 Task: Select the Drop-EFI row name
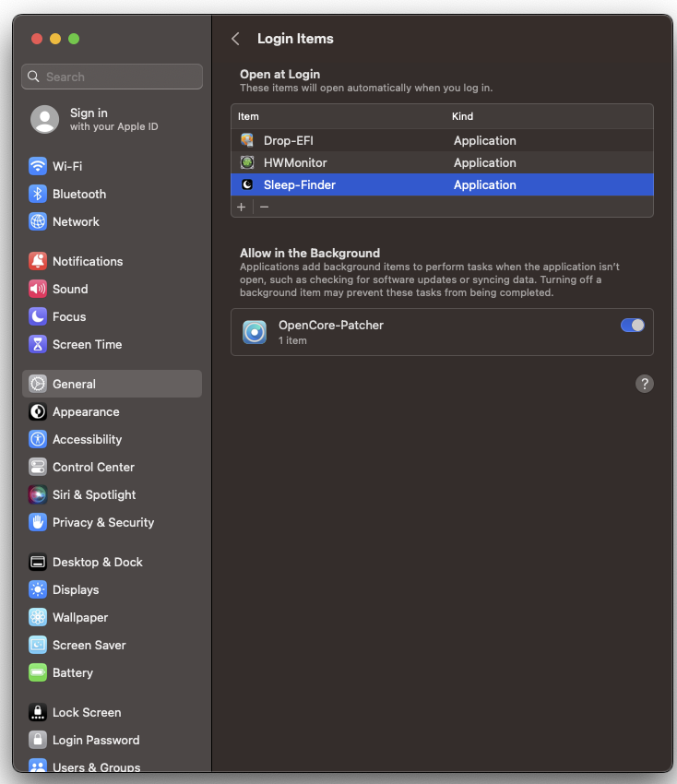(289, 140)
